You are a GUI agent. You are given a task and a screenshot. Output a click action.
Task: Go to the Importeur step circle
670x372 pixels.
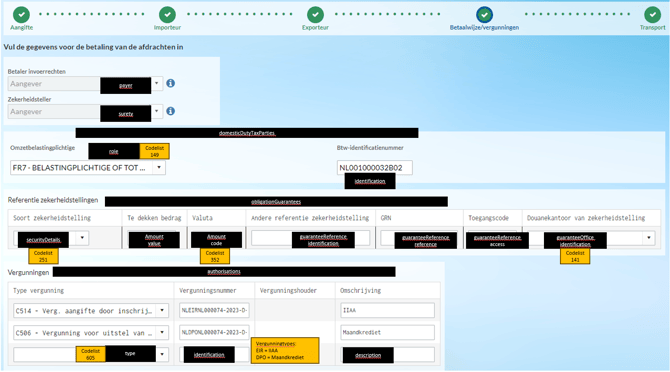(167, 15)
